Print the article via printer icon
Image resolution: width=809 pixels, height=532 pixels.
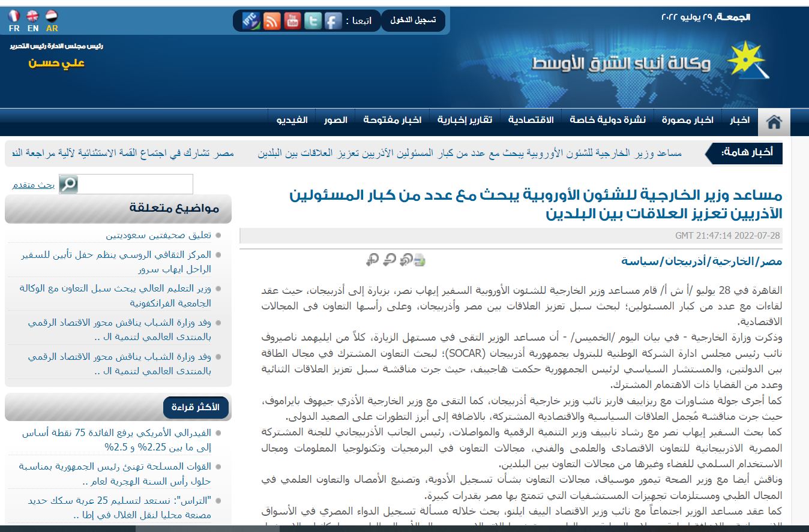420,259
